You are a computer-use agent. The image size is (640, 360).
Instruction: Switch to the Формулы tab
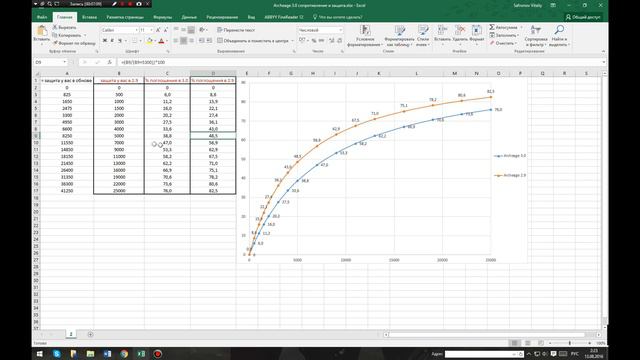(x=162, y=17)
